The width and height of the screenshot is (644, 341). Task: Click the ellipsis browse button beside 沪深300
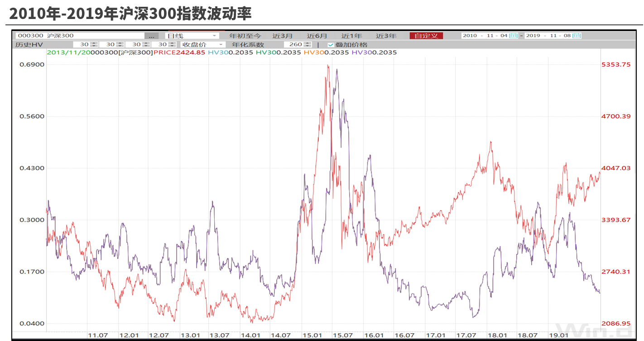click(151, 36)
